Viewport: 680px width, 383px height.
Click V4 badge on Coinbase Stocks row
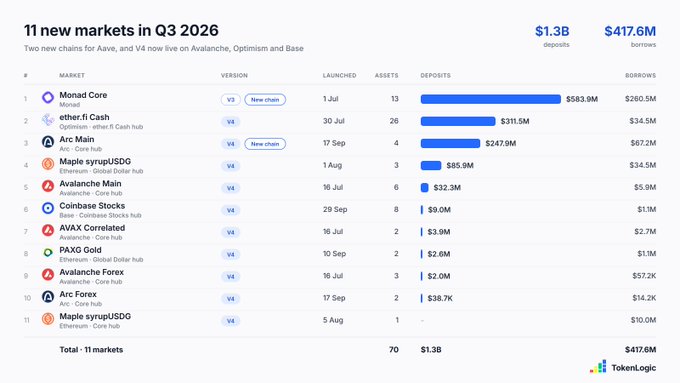click(x=231, y=210)
